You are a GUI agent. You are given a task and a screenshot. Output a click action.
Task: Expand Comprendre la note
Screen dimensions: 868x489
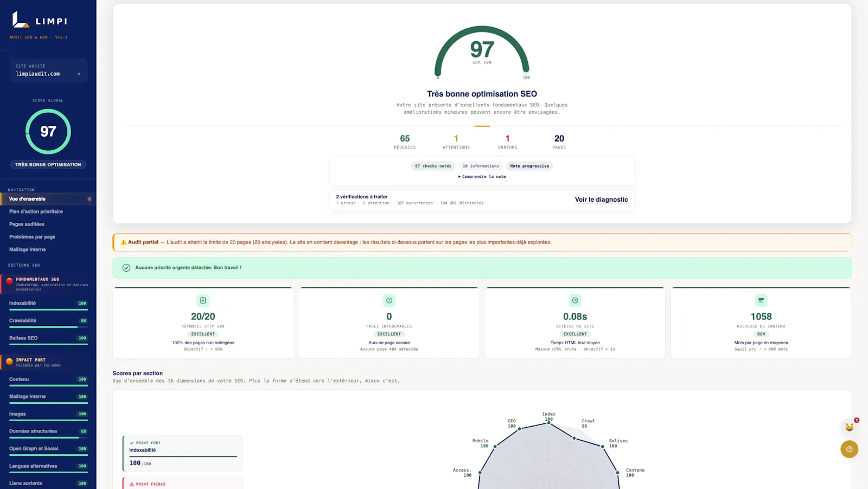click(x=482, y=177)
